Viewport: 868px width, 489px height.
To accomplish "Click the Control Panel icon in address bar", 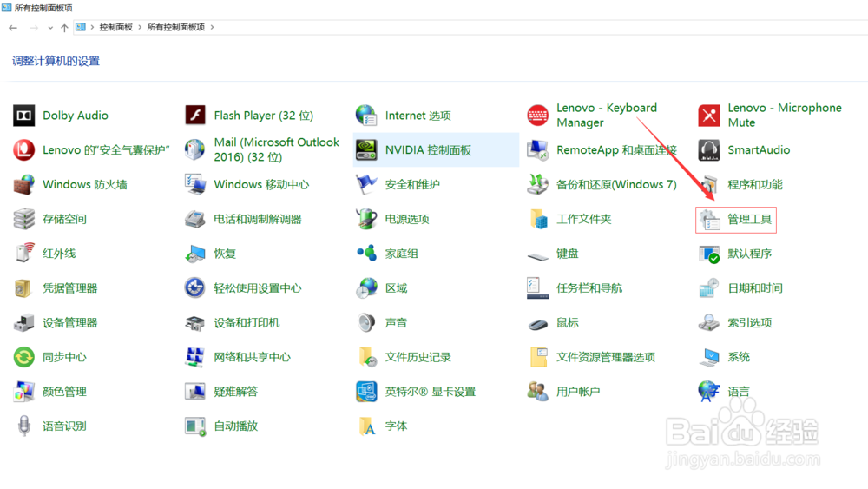I will (x=80, y=27).
